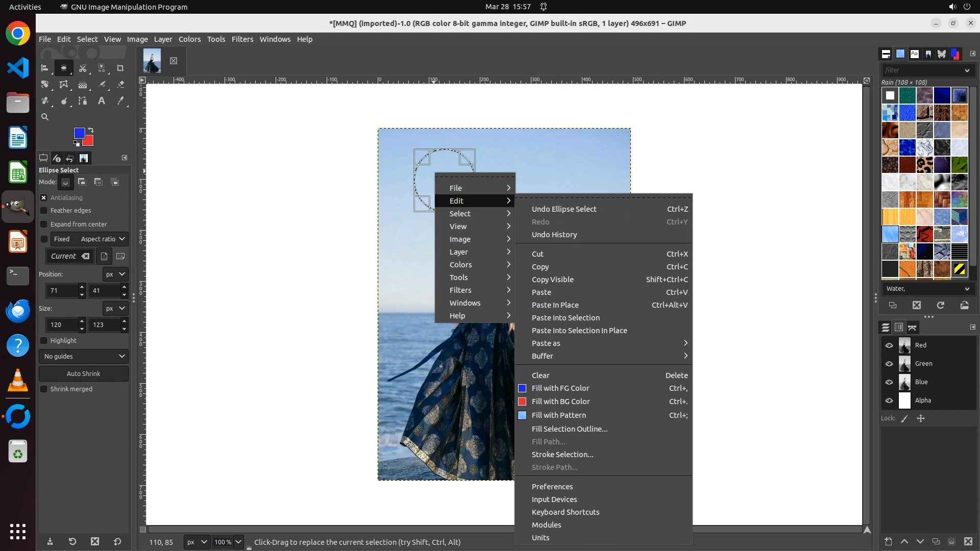
Task: Select the Text tool
Action: pos(102,101)
